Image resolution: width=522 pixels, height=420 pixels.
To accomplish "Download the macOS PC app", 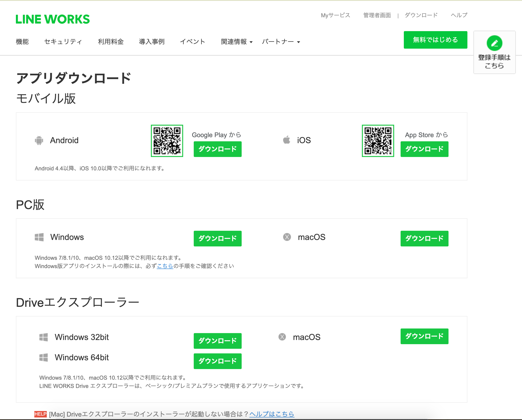I will (x=424, y=238).
